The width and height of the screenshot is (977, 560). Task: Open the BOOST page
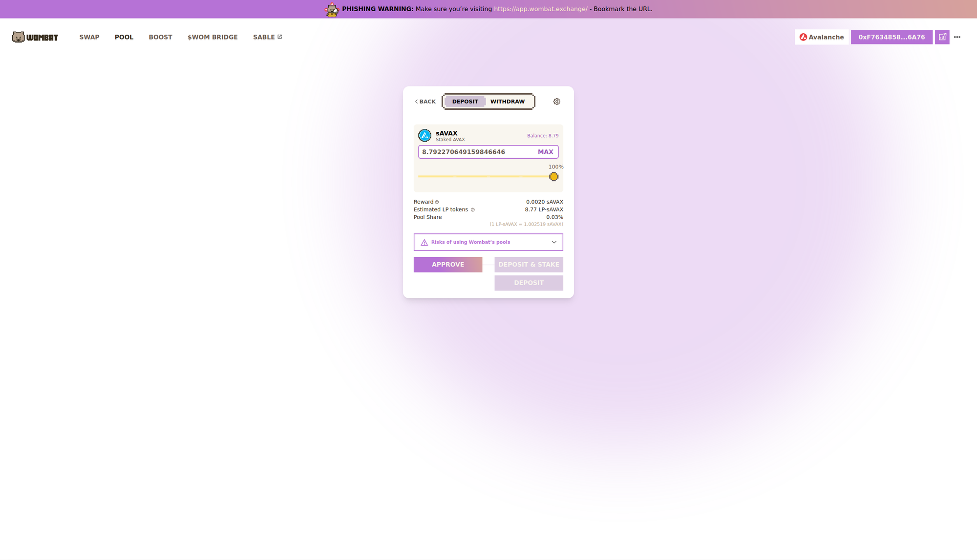point(160,37)
